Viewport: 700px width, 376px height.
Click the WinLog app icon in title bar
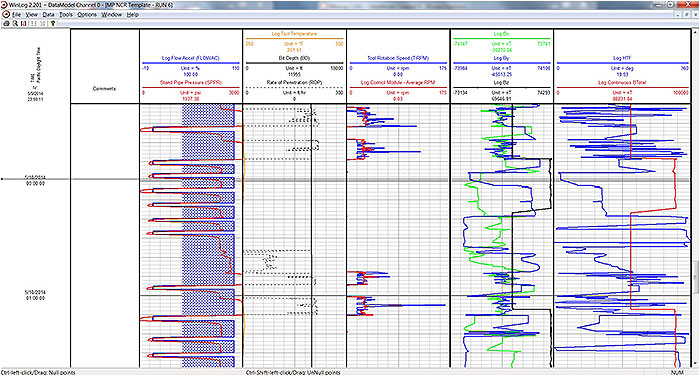[x=4, y=5]
